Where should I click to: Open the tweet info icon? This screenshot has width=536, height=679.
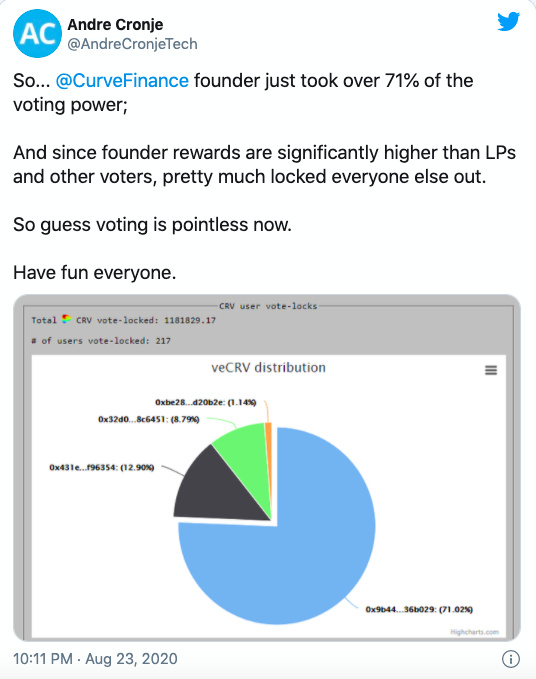click(x=510, y=659)
